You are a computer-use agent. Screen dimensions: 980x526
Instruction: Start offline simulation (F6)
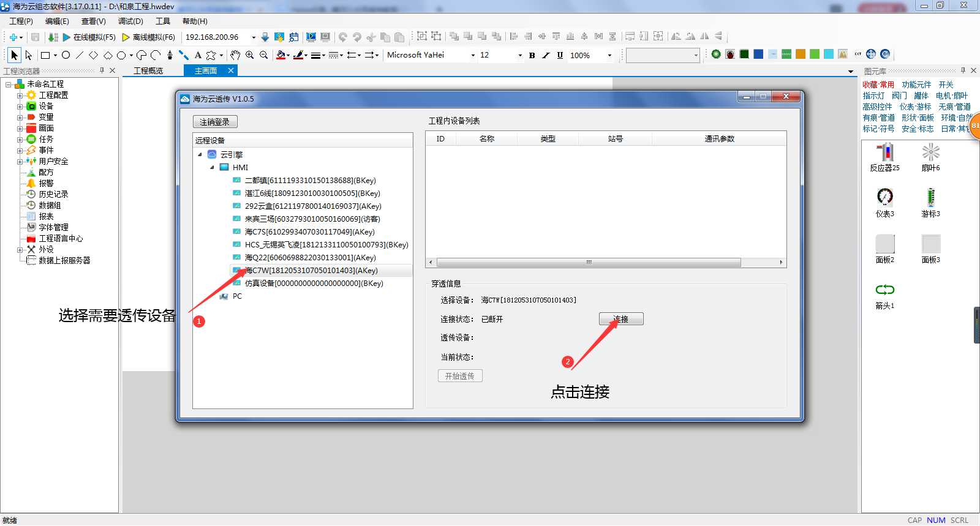click(x=149, y=37)
